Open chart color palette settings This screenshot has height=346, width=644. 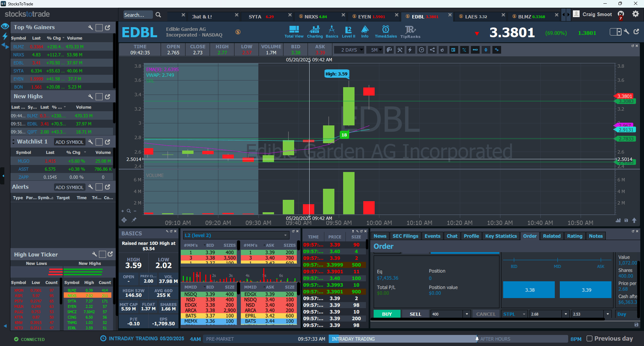pyautogui.click(x=389, y=50)
